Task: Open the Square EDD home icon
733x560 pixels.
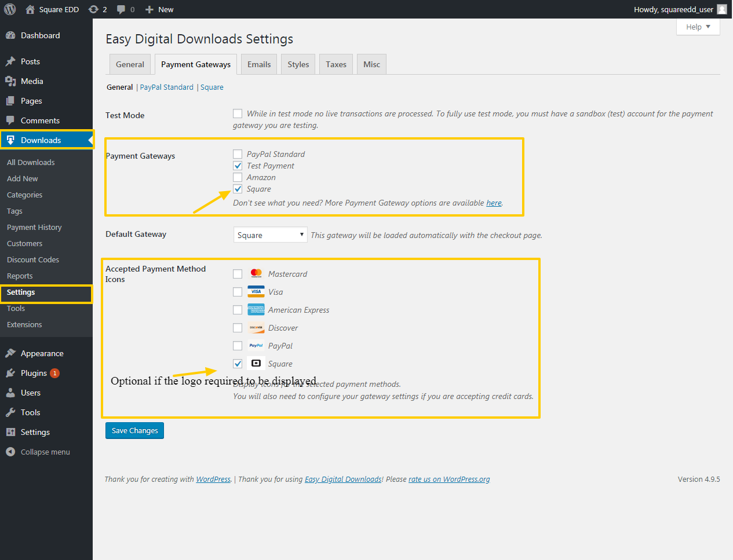Action: [x=30, y=9]
